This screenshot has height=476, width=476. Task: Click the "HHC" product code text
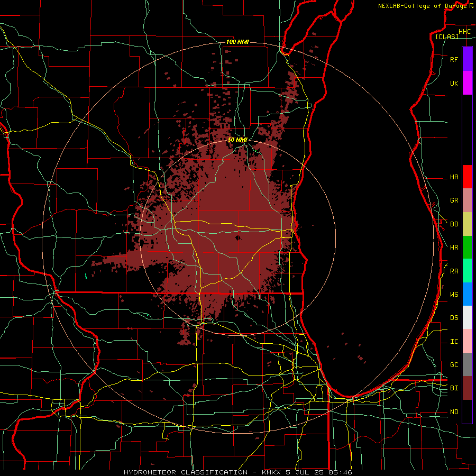tap(464, 32)
